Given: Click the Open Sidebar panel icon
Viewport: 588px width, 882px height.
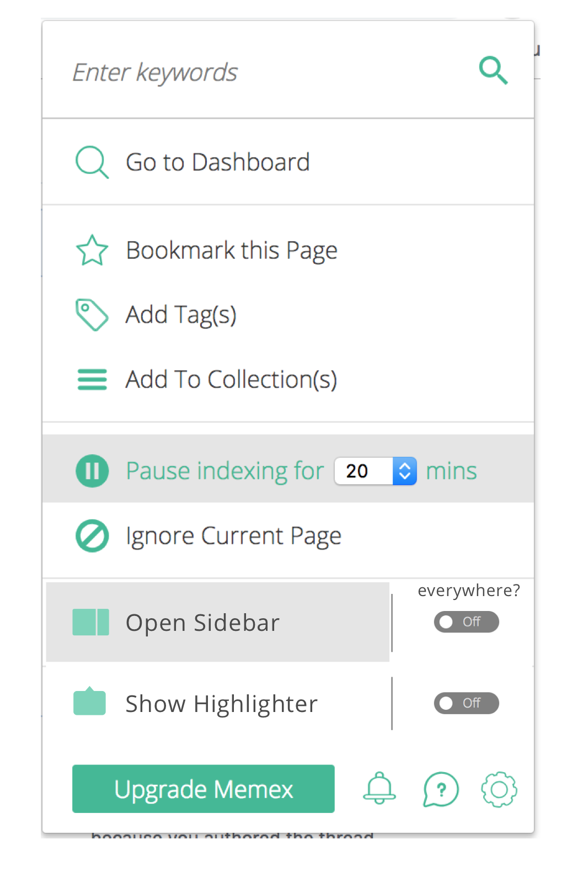Looking at the screenshot, I should pos(90,622).
